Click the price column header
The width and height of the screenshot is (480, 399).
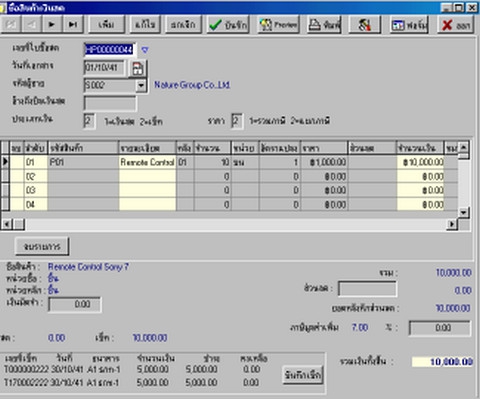click(x=324, y=148)
